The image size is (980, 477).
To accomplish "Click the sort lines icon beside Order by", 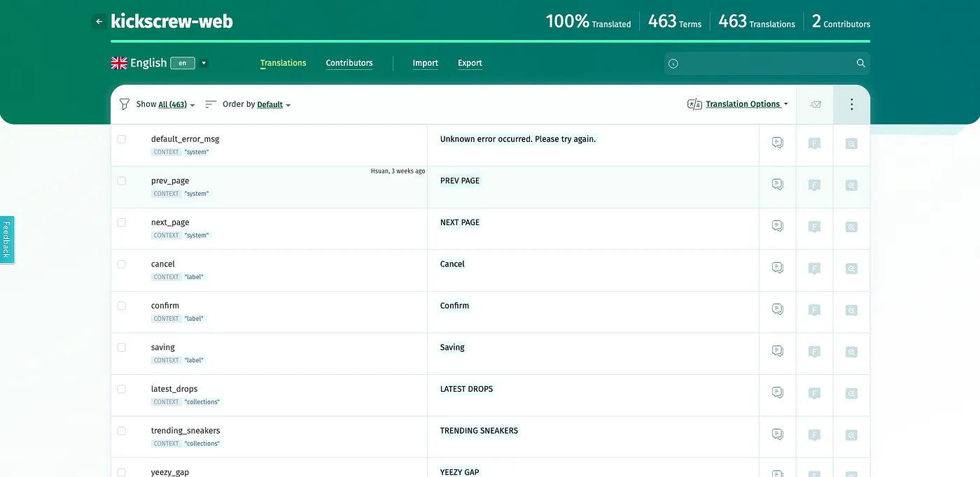I will tap(210, 104).
